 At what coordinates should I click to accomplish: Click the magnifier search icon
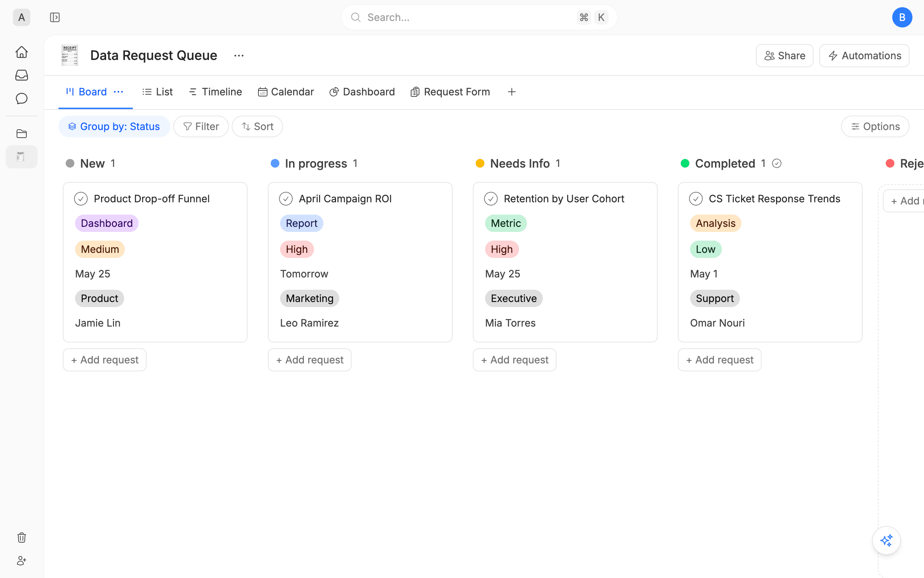[356, 17]
